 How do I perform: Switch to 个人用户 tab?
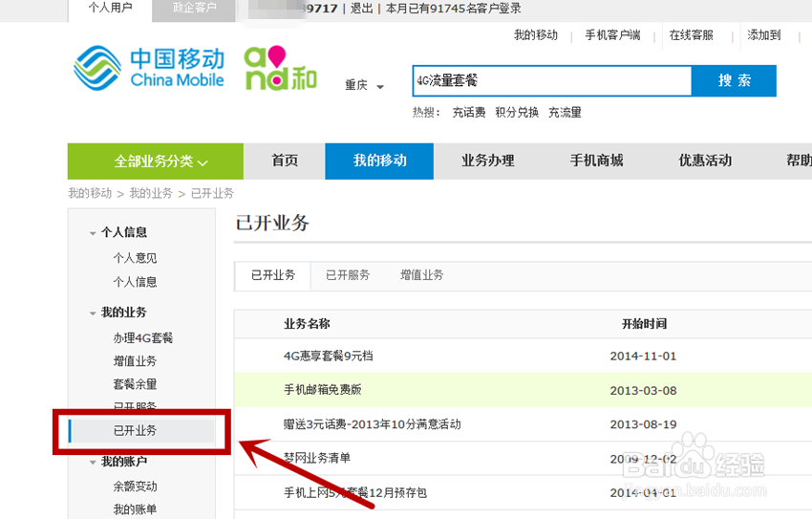[x=110, y=9]
